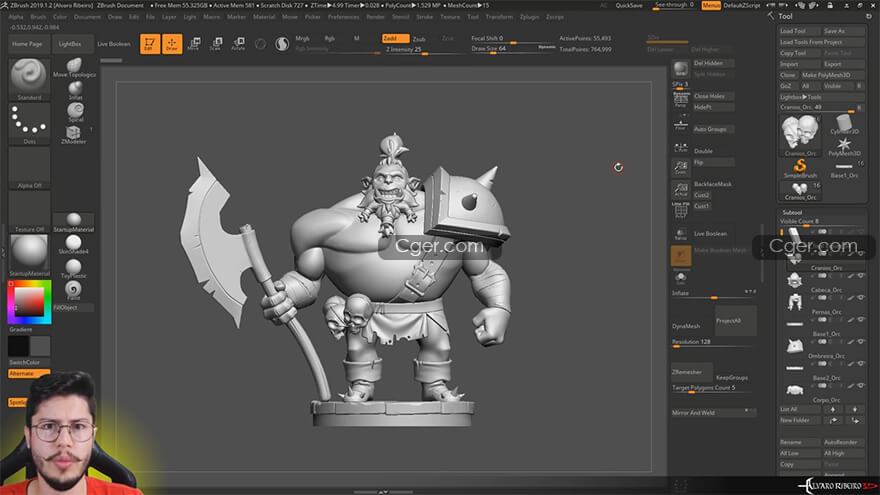Screen dimensions: 880x495
Task: Select the Spiral brush
Action: pyautogui.click(x=75, y=112)
